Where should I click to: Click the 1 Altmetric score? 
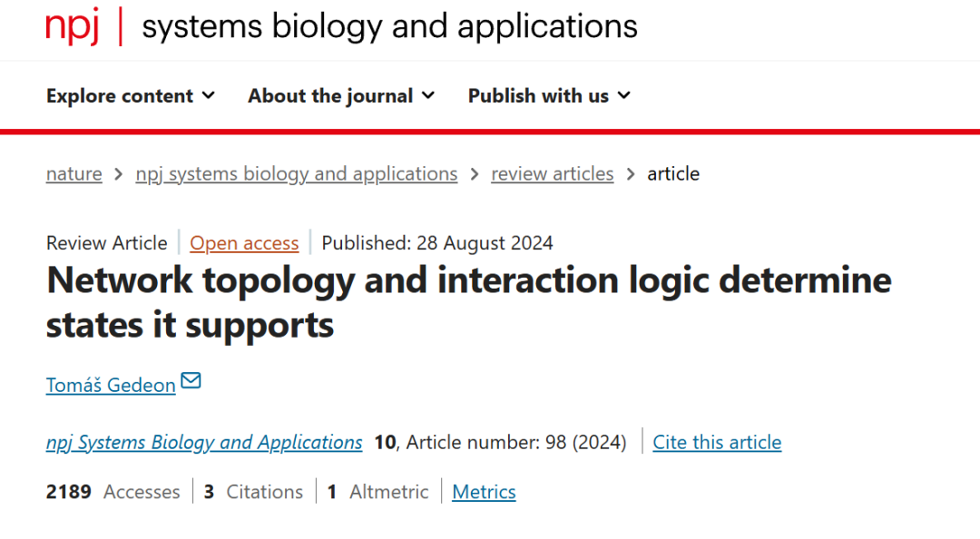click(x=377, y=492)
